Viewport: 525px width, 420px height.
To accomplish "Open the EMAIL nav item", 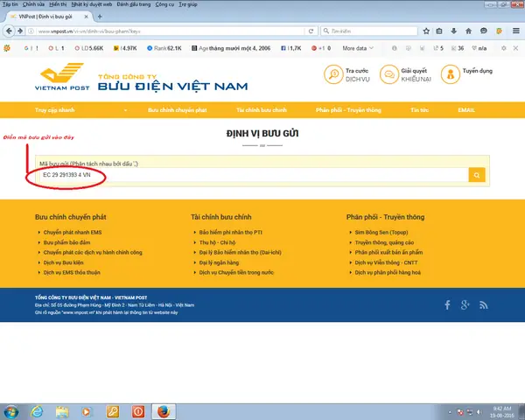I will coord(466,110).
